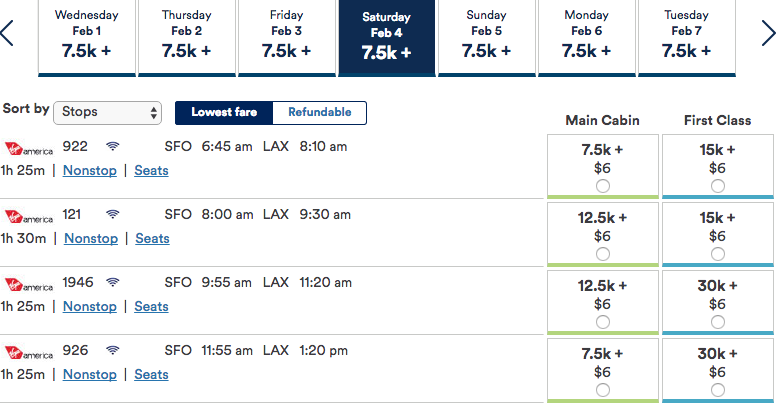
Task: Click Virgin America logo beside flight 1946
Action: click(x=28, y=285)
